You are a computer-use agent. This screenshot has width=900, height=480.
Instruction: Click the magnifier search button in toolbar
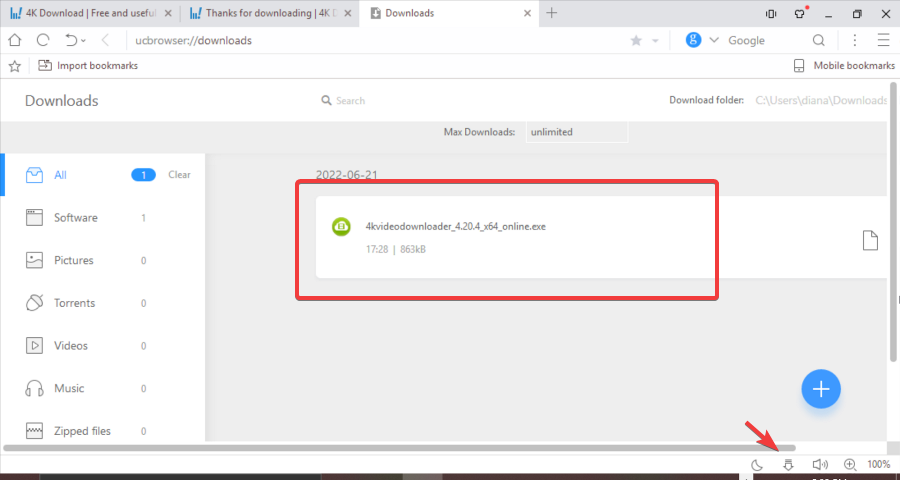(818, 40)
